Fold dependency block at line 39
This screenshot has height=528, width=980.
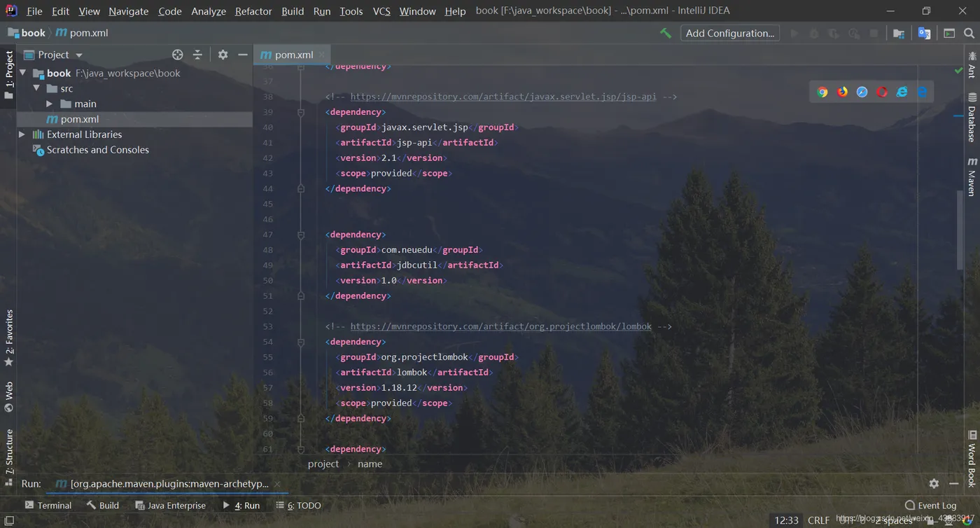(x=301, y=112)
